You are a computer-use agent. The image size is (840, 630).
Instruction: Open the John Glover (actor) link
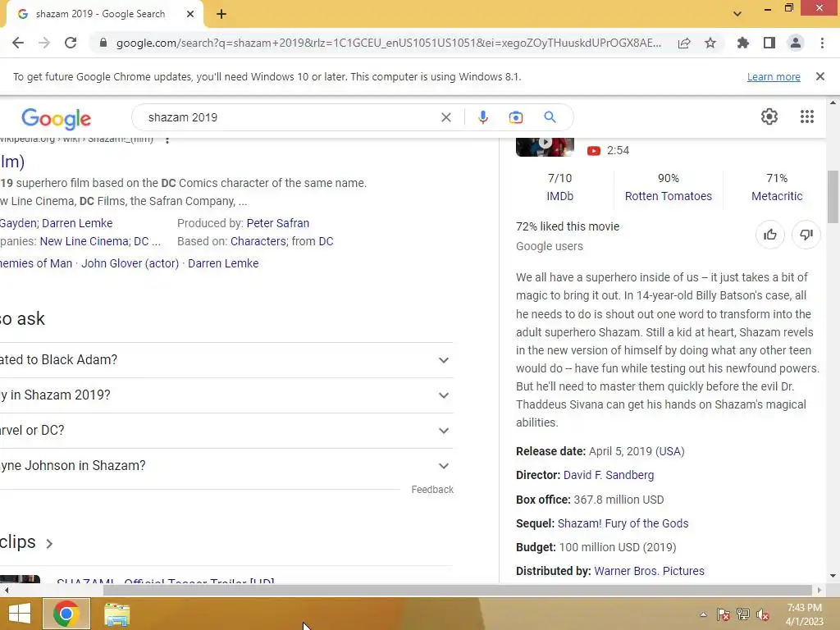pyautogui.click(x=130, y=263)
